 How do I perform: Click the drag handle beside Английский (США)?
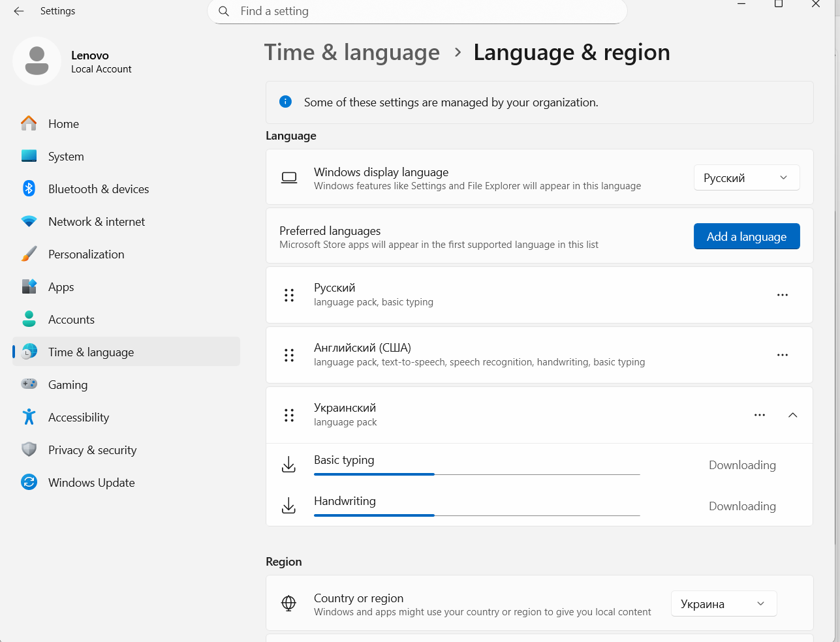pos(289,355)
